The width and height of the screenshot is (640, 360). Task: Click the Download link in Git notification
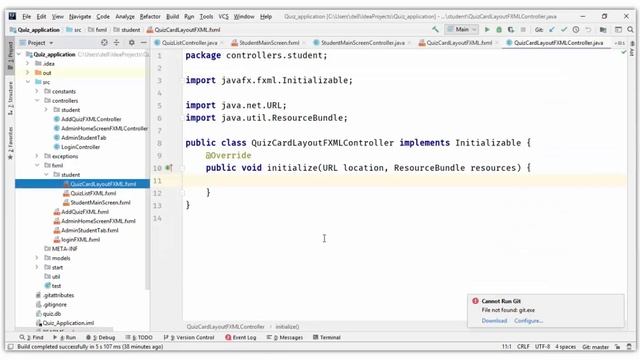494,321
